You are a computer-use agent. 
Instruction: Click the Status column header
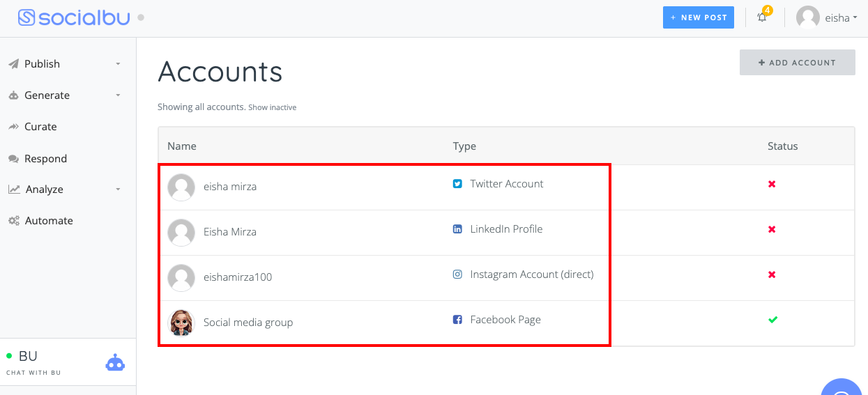(783, 146)
